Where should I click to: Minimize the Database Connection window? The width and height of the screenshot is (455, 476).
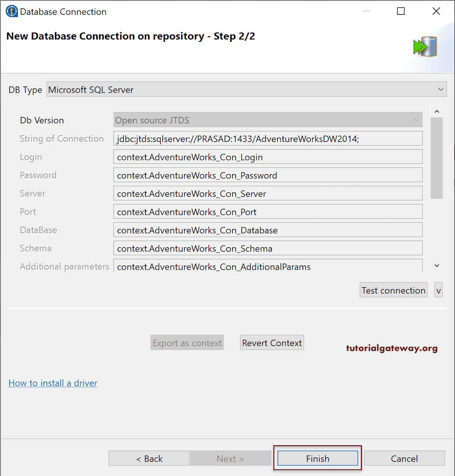pos(366,11)
